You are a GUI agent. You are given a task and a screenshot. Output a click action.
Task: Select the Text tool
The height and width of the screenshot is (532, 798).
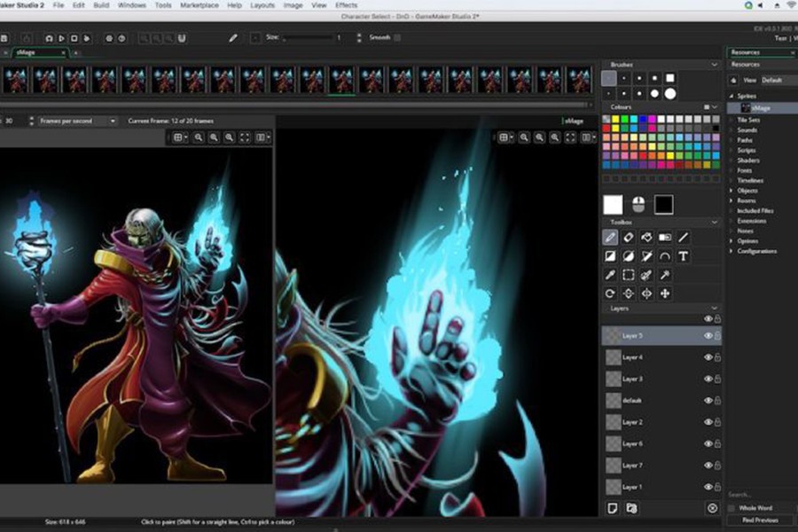(683, 256)
